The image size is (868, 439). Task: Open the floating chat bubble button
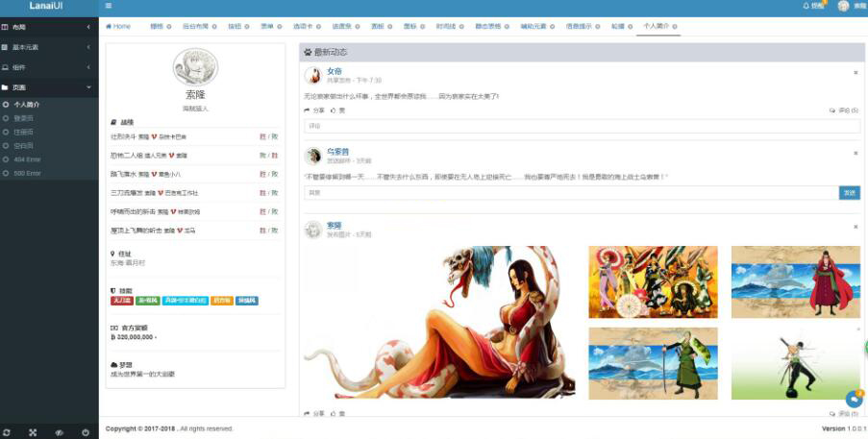855,400
